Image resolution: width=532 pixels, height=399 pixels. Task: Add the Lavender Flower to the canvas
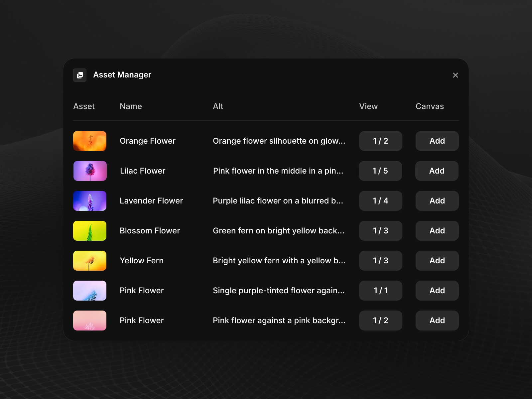[x=437, y=201]
